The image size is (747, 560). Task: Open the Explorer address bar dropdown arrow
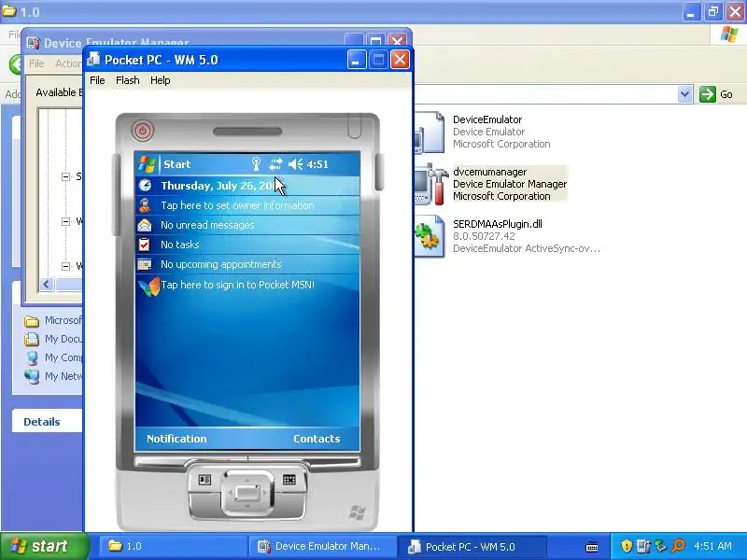(x=684, y=94)
